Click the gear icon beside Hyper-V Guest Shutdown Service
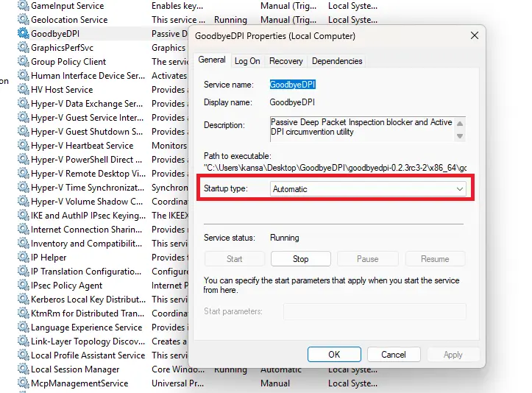 23,131
